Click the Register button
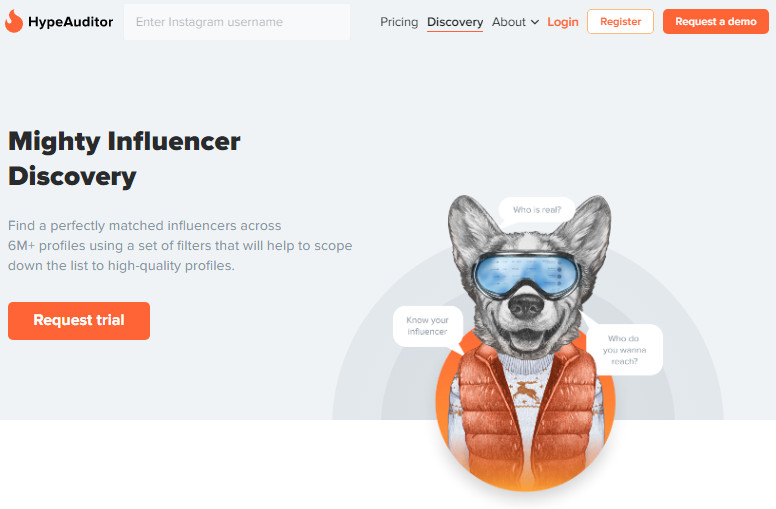776x509 pixels. tap(620, 22)
